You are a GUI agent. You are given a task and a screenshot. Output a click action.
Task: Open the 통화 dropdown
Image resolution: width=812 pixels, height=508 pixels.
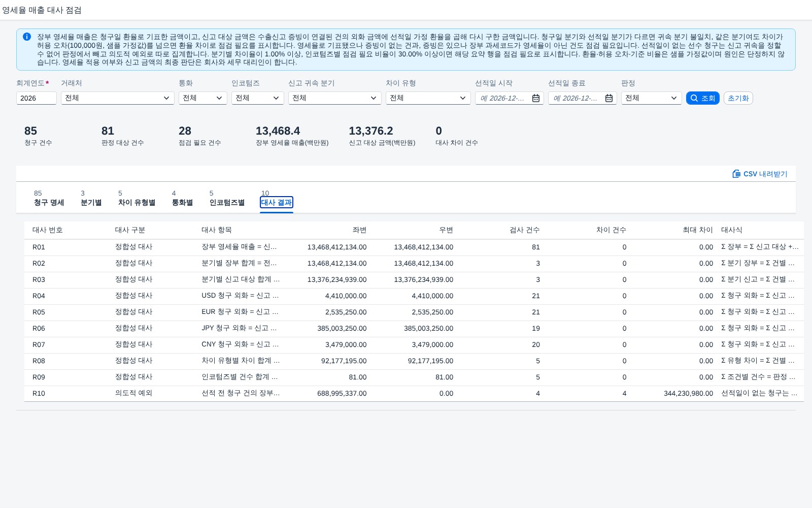[203, 98]
